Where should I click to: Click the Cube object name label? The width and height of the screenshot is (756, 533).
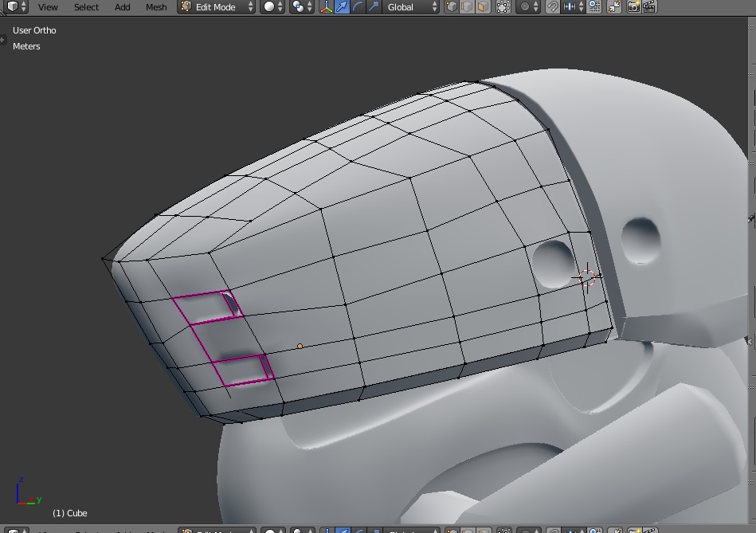pos(69,513)
